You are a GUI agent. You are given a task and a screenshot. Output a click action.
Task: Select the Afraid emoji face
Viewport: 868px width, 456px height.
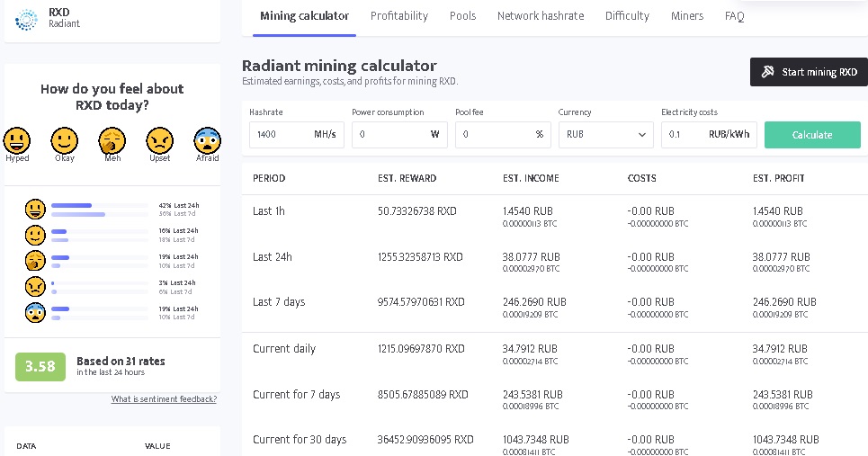(x=207, y=139)
